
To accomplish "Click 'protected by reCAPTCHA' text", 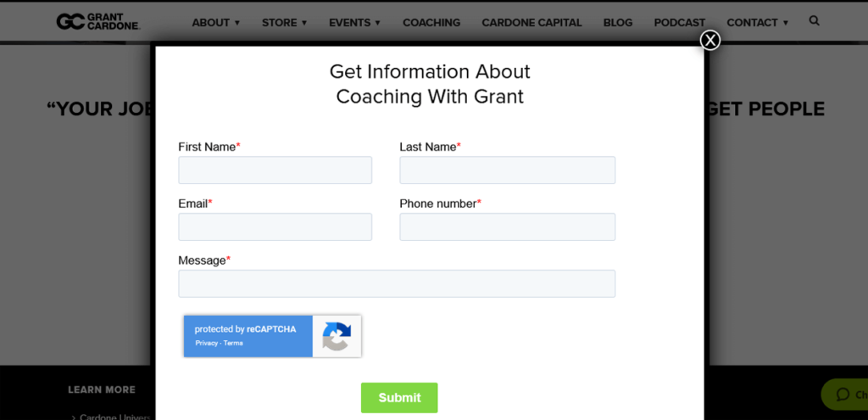I will [x=245, y=329].
